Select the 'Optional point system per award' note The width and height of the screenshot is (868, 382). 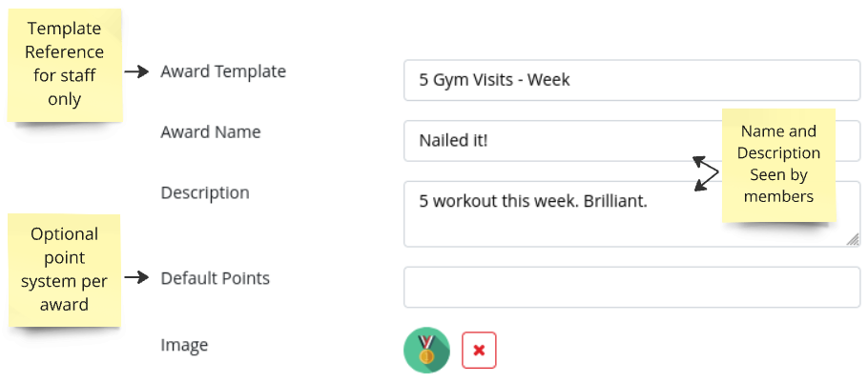[65, 270]
